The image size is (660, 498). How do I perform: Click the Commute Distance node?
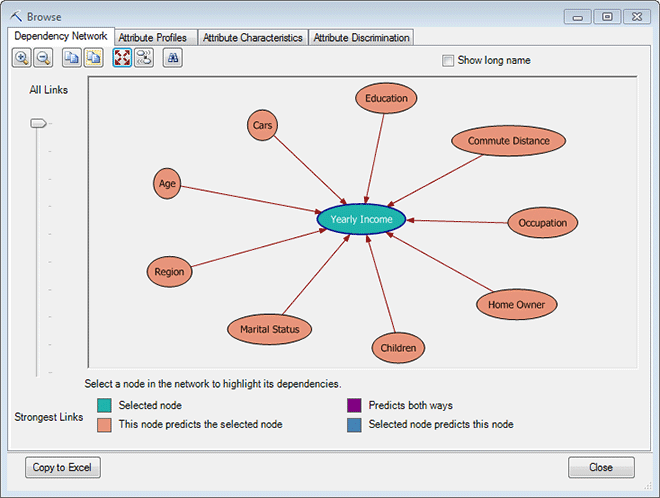508,141
